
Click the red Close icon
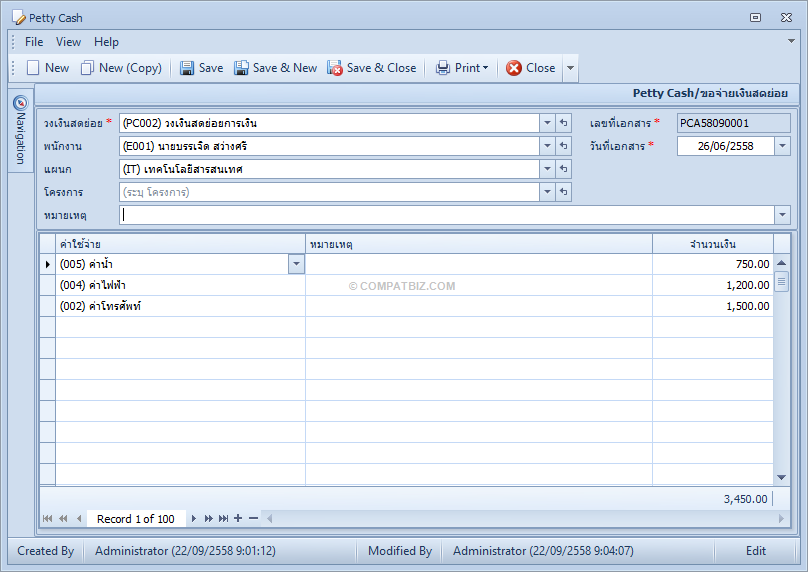tap(514, 68)
